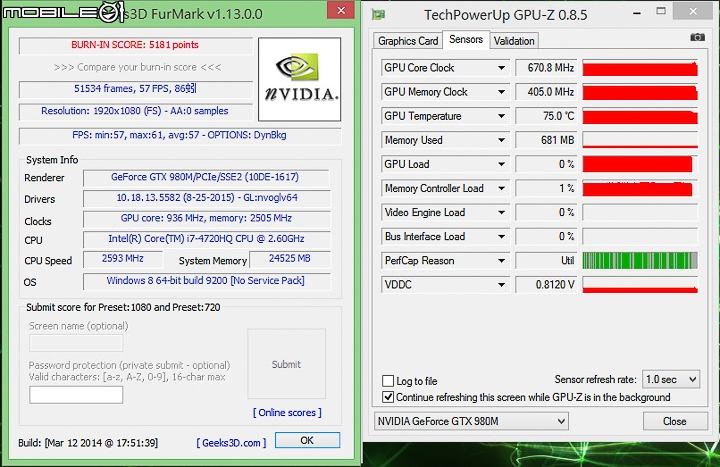This screenshot has height=467, width=720.
Task: Click the Build Mar 12 2014 text
Action: [x=88, y=443]
